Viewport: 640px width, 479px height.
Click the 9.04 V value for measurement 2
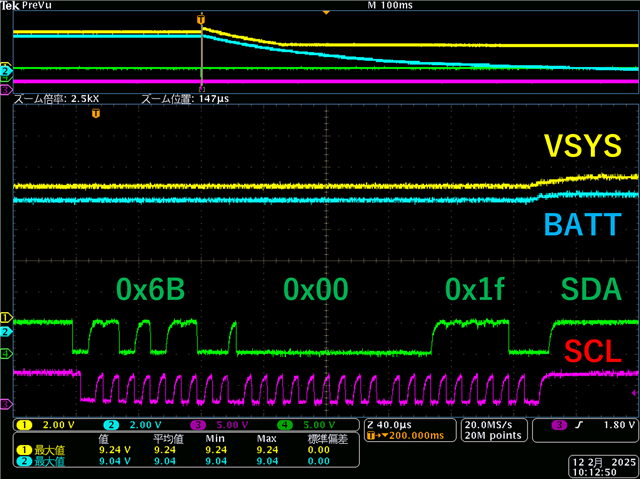pyautogui.click(x=115, y=461)
